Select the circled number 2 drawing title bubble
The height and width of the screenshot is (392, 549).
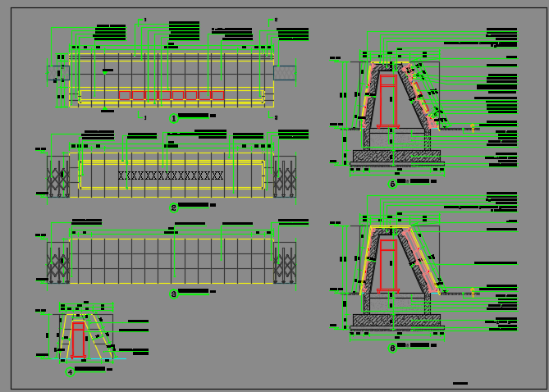pyautogui.click(x=174, y=208)
